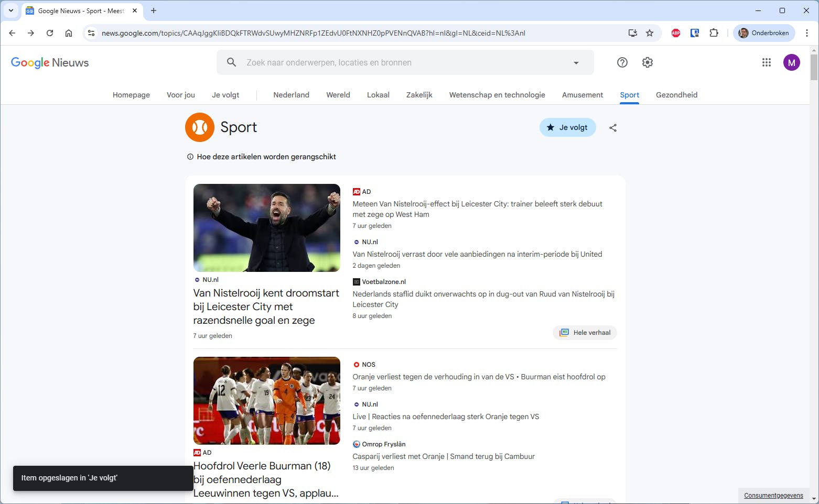Click the help question mark icon
Image resolution: width=819 pixels, height=504 pixels.
pyautogui.click(x=622, y=62)
